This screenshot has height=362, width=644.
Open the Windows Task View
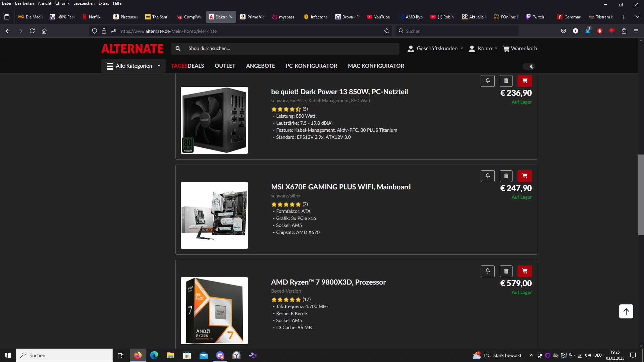click(121, 355)
